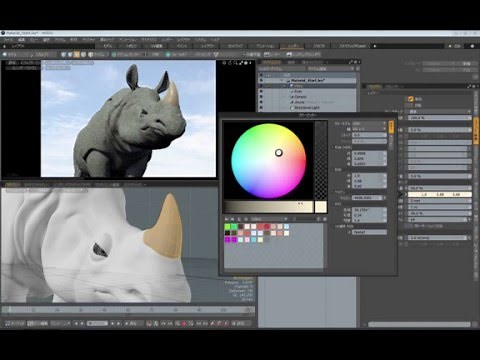Screen dimensions: 480x360
Task: Click the timeline ruler below the 3D viewport
Action: tap(128, 310)
